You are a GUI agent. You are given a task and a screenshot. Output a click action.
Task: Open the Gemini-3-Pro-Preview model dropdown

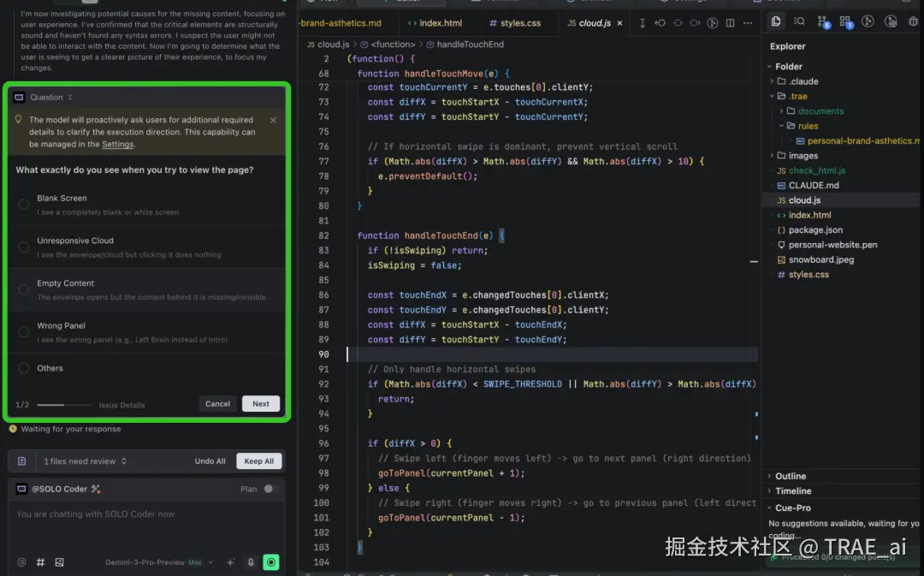pos(159,562)
